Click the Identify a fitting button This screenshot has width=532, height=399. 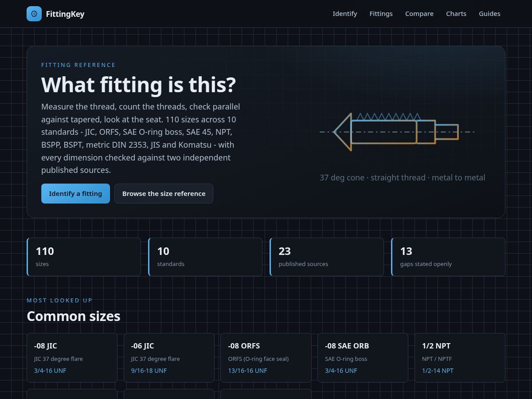click(75, 194)
